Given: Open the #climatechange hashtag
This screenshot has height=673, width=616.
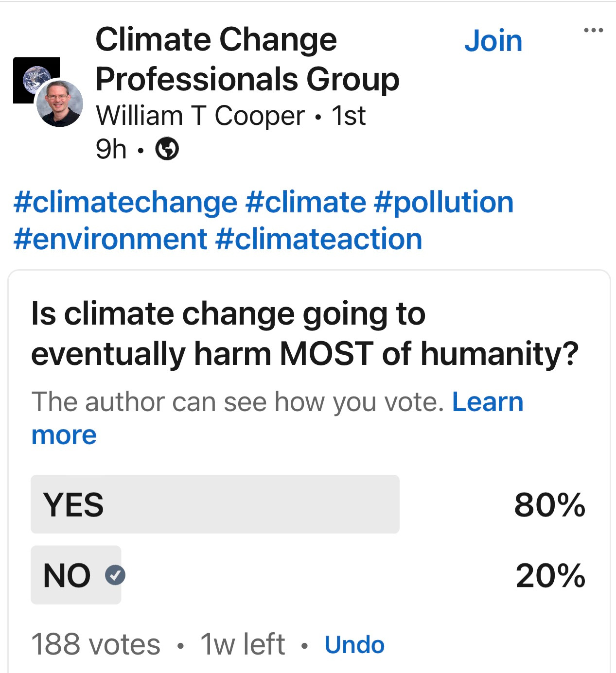Looking at the screenshot, I should click(125, 202).
